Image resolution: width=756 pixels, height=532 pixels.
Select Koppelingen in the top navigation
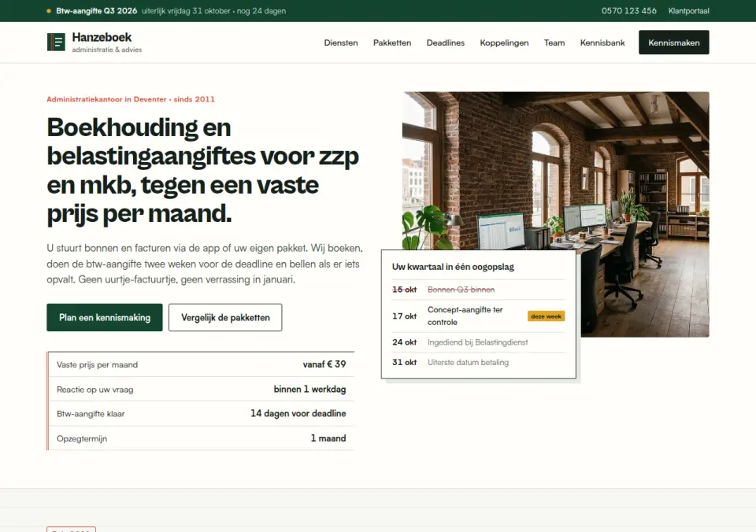click(x=504, y=42)
